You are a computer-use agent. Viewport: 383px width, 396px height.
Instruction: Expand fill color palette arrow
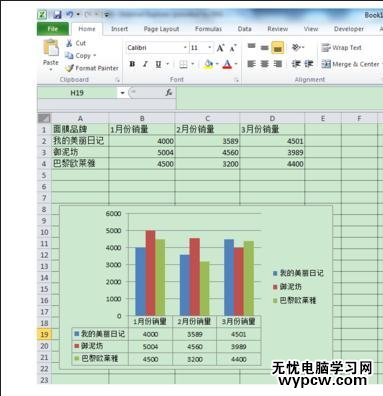click(x=217, y=64)
